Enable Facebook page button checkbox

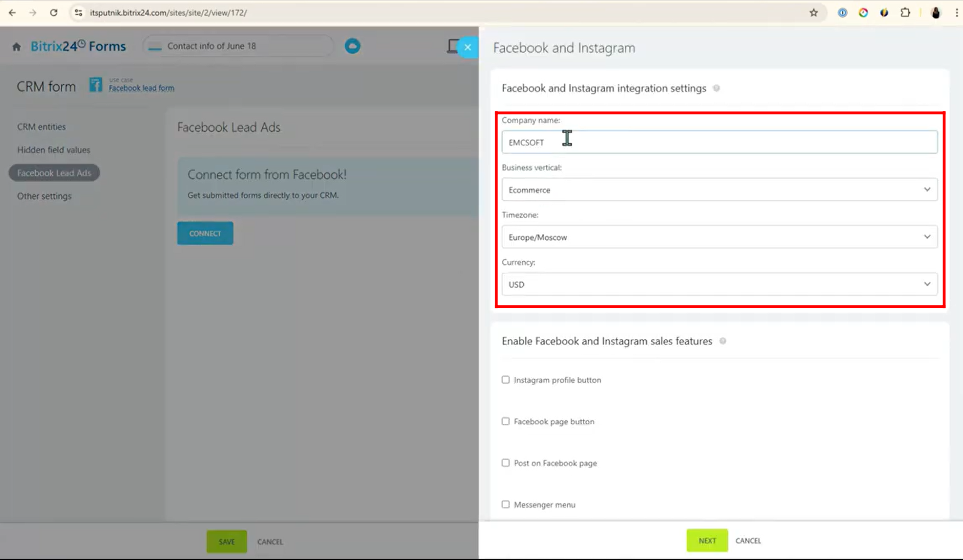505,421
